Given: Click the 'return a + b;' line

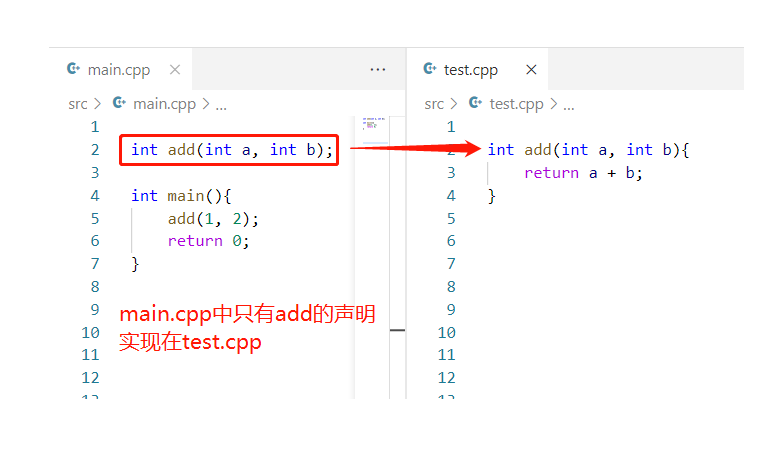Looking at the screenshot, I should click(x=583, y=173).
